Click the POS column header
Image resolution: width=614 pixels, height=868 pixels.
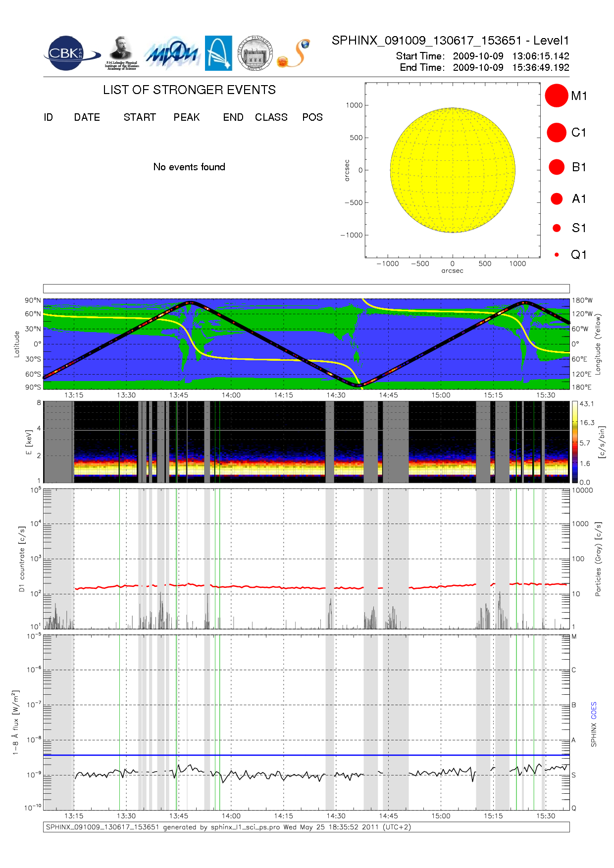click(x=312, y=117)
